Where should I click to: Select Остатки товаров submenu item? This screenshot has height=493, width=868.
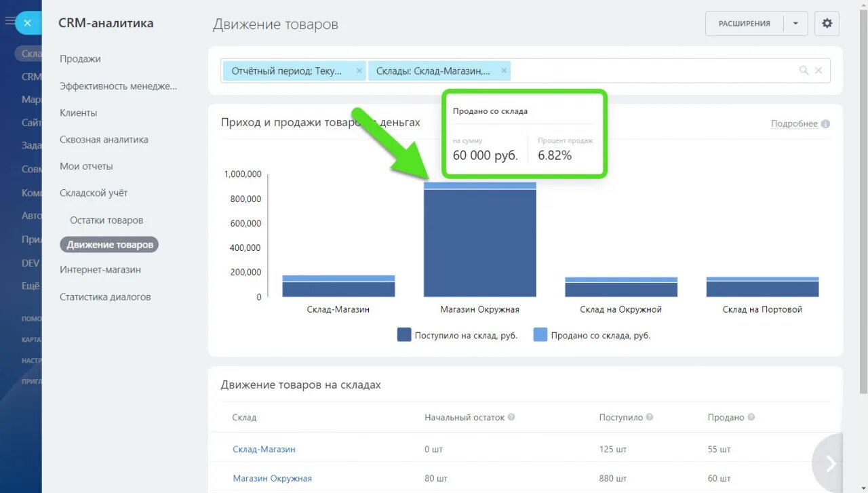point(106,220)
